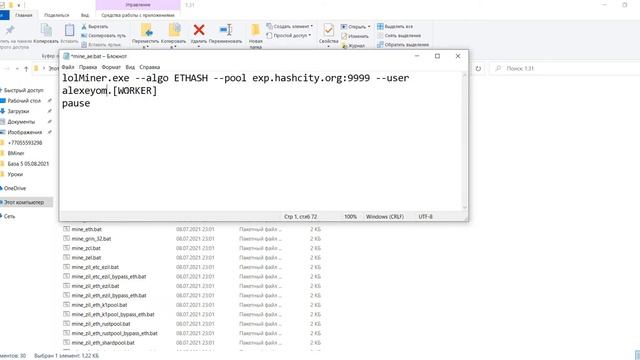
Task: Click the Копировать icon in Explorer ribbon
Action: pos(46,30)
